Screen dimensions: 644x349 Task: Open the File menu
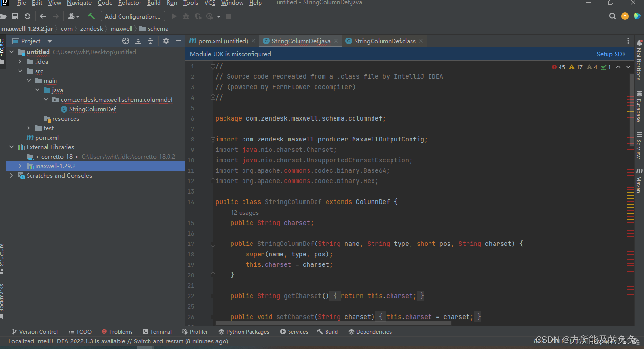tap(21, 3)
